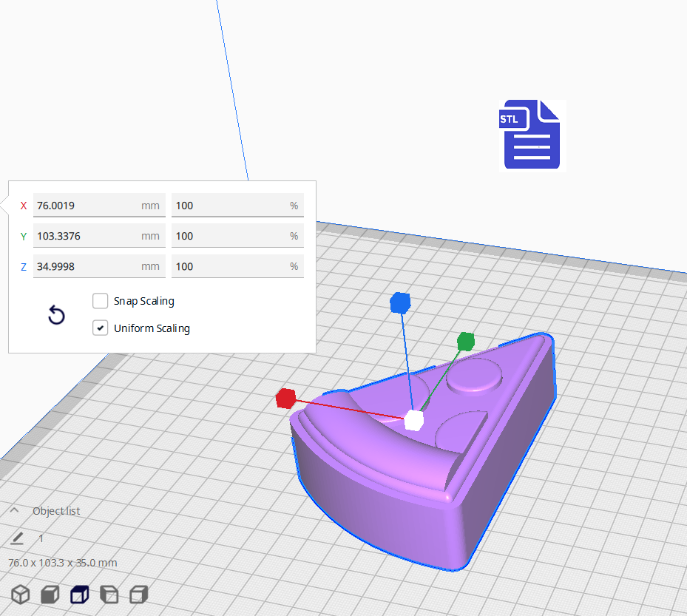Click the X percentage scale field
Screen dimensions: 687x616
229,206
